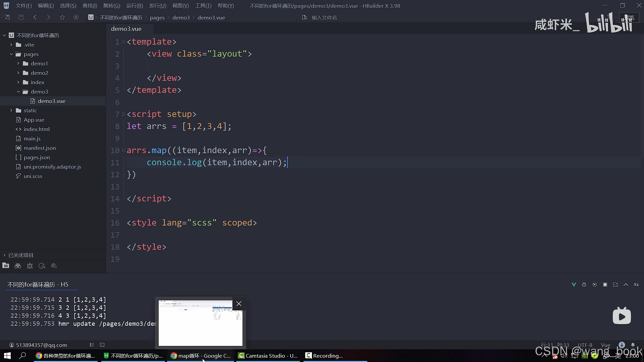Close the taskbar preview thumbnail
Image resolution: width=644 pixels, height=362 pixels.
[239, 304]
